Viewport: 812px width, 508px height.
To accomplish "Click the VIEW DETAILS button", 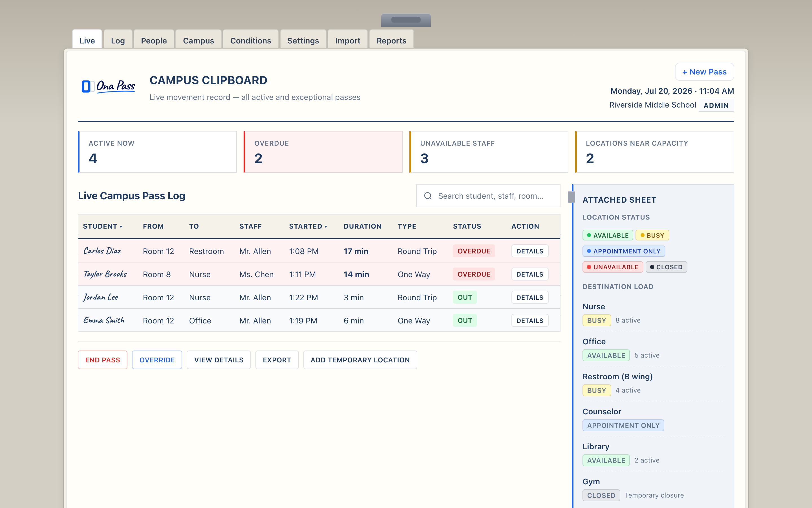I will point(219,360).
